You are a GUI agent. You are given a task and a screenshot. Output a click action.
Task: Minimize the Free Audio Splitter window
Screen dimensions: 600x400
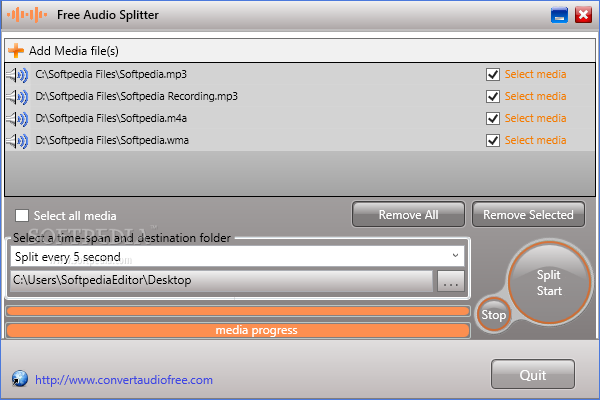559,15
